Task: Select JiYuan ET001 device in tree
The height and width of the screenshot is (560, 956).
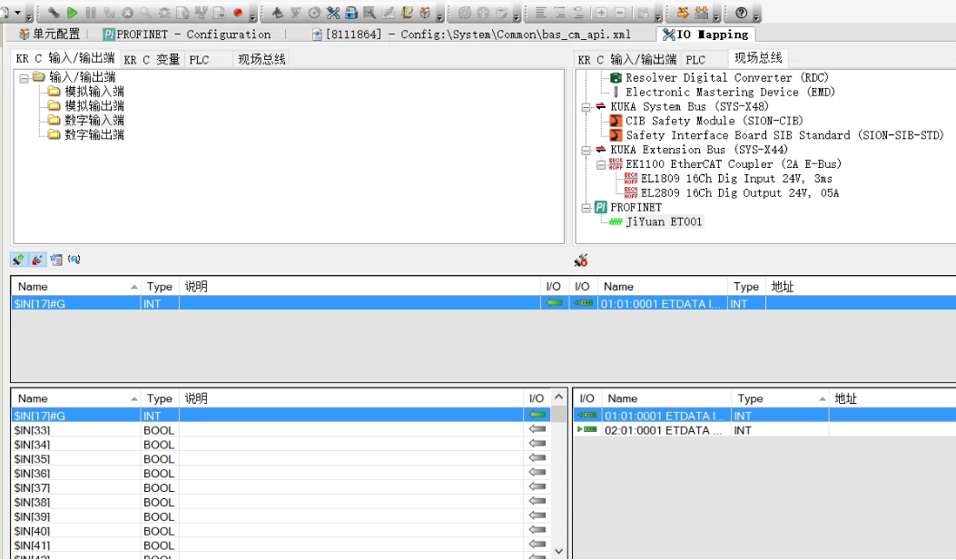Action: point(664,222)
